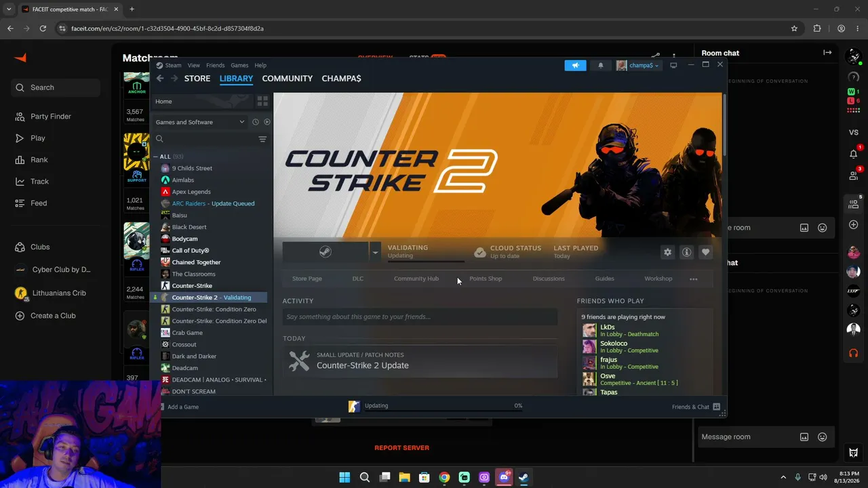Open the Friends menu in Steam
The image size is (868, 488).
pyautogui.click(x=216, y=65)
